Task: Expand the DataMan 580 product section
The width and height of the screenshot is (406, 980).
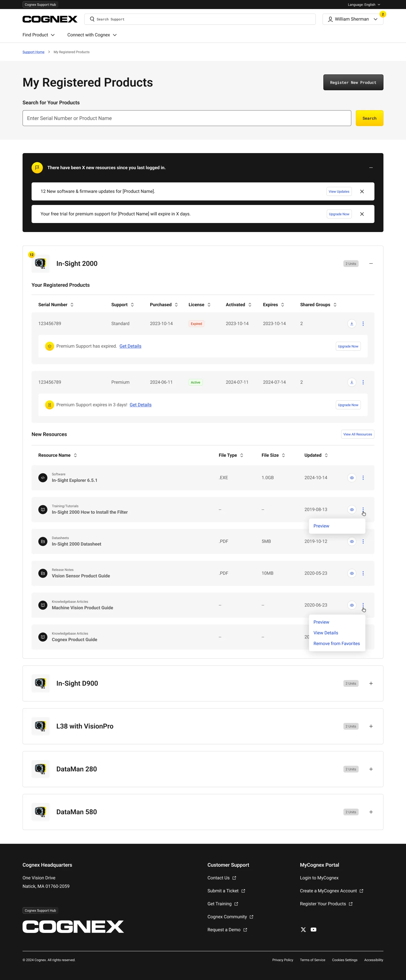Action: point(371,812)
